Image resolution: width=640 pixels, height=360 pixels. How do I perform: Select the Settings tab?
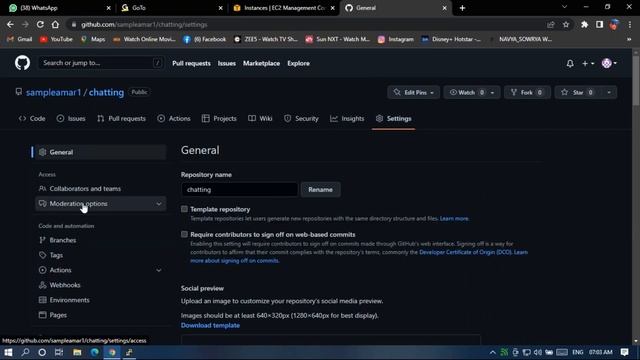click(x=393, y=118)
